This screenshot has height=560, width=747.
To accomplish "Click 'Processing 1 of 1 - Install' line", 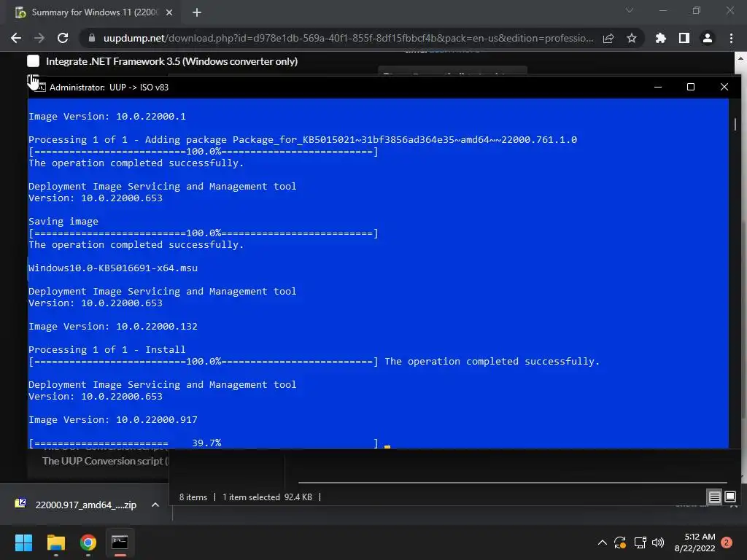I will (x=107, y=350).
